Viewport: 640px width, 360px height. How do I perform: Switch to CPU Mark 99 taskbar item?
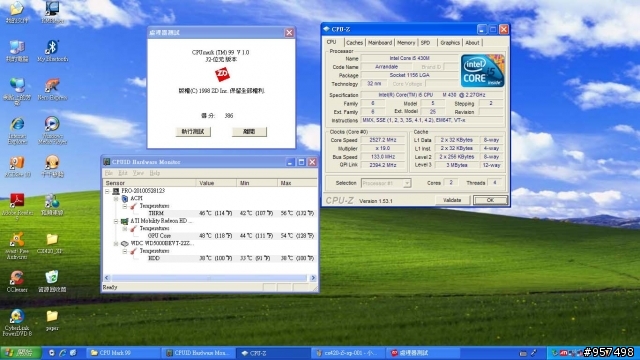click(x=122, y=353)
